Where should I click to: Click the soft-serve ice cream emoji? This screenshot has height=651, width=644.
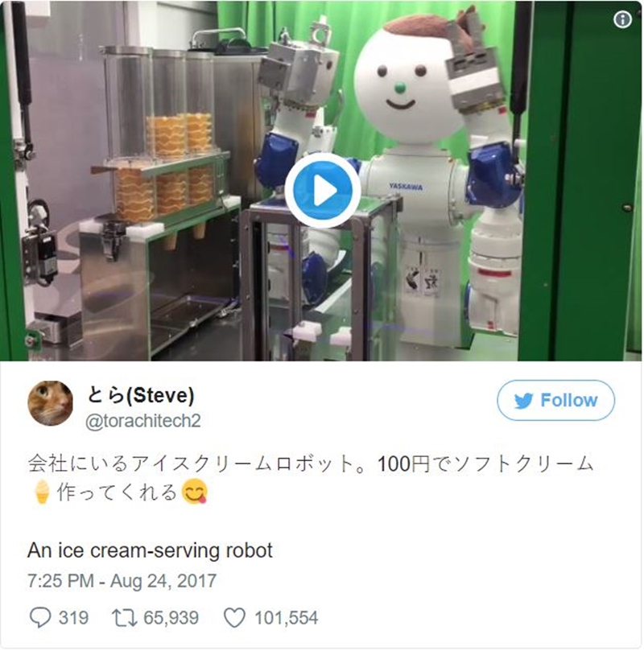tap(42, 492)
